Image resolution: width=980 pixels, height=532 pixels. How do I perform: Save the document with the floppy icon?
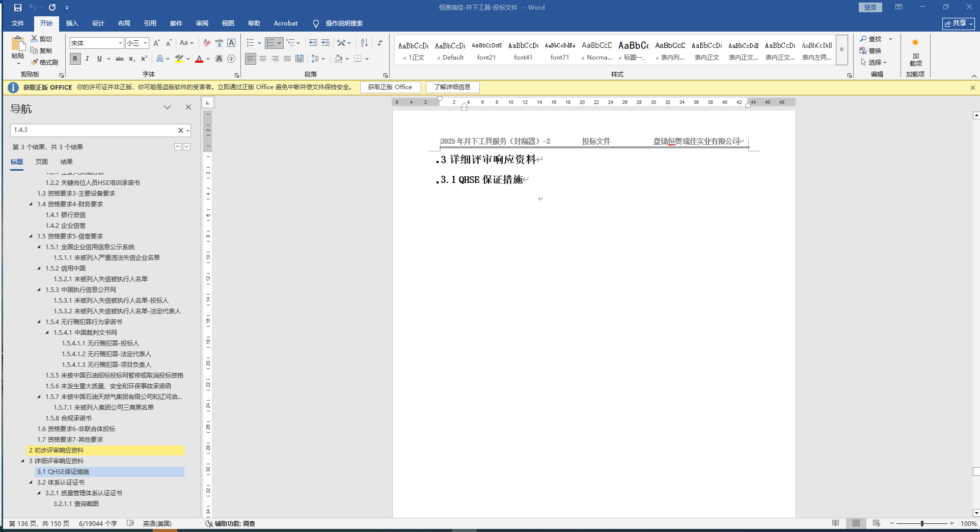point(18,8)
